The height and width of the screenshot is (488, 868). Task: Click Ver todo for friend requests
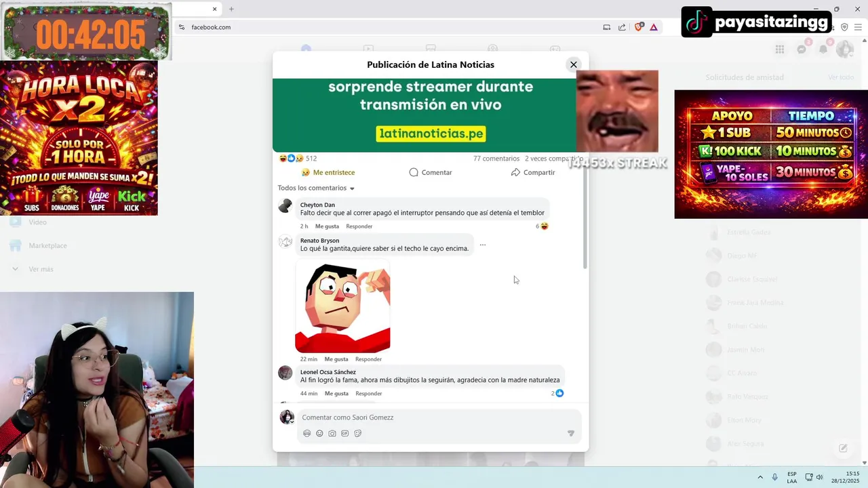841,77
